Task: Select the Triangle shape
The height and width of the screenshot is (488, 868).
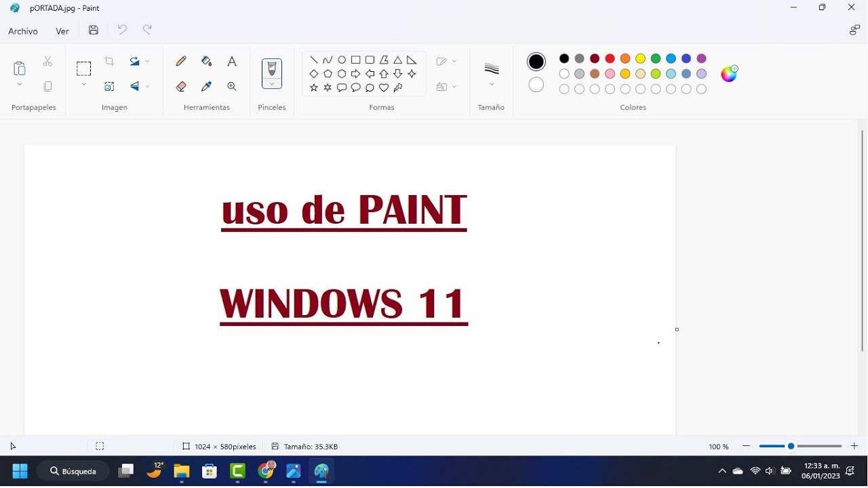Action: click(x=398, y=60)
